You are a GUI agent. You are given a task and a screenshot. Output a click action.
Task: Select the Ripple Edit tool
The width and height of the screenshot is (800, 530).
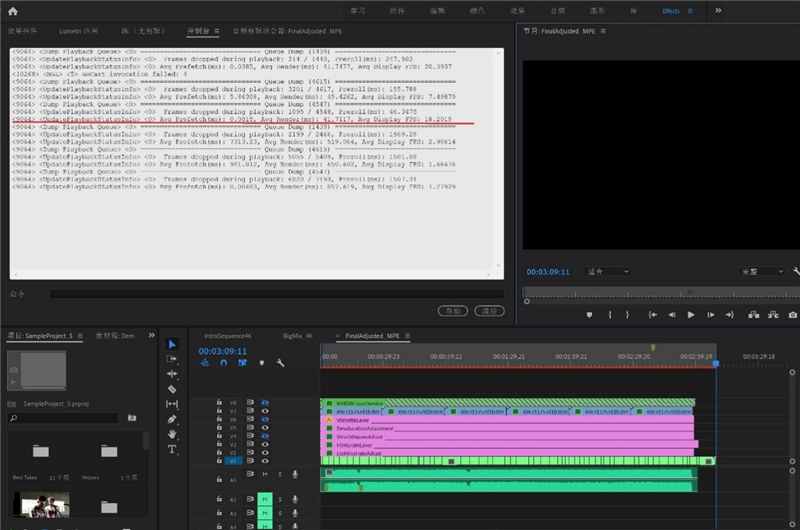[172, 374]
